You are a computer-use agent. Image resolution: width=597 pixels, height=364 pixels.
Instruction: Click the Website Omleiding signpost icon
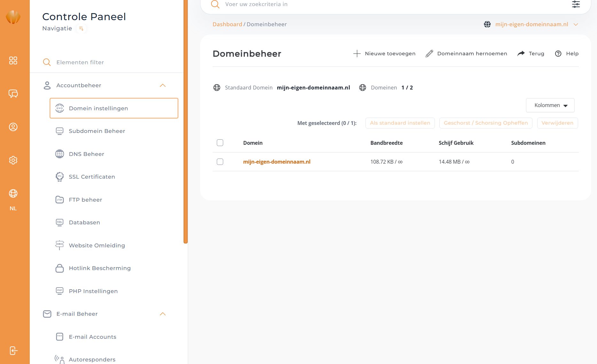60,245
